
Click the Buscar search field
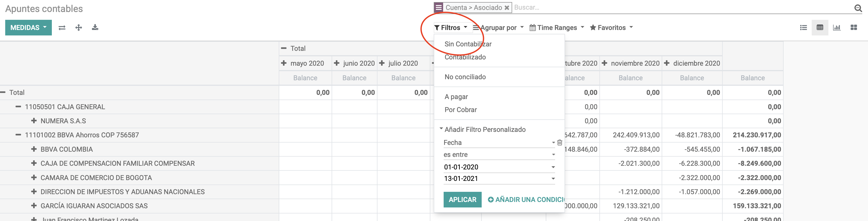pyautogui.click(x=682, y=7)
